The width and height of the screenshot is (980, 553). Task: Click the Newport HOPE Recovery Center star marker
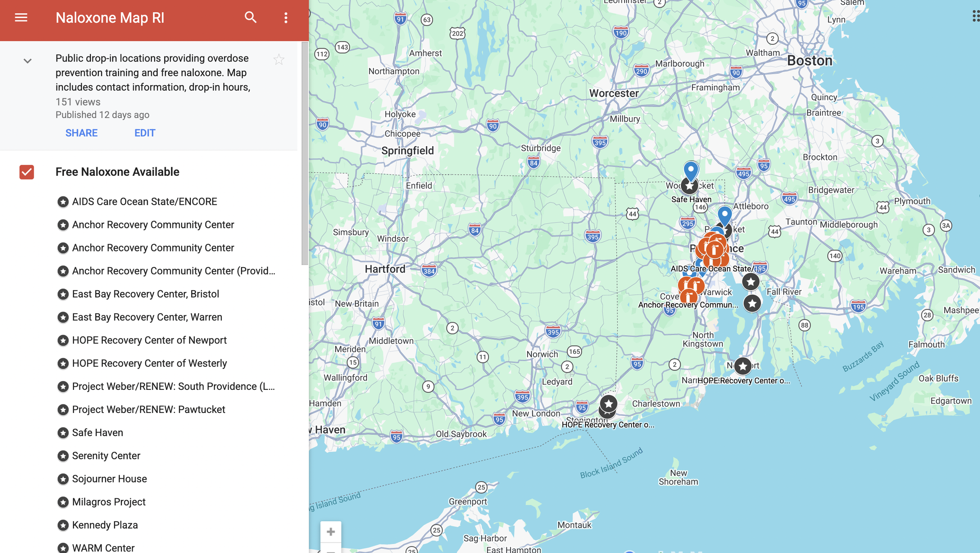coord(743,366)
